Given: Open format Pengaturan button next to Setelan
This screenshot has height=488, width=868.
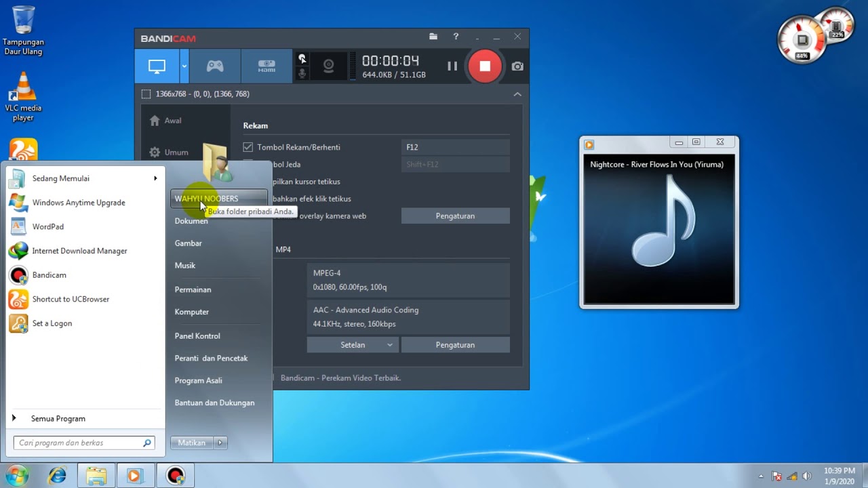Looking at the screenshot, I should 455,345.
